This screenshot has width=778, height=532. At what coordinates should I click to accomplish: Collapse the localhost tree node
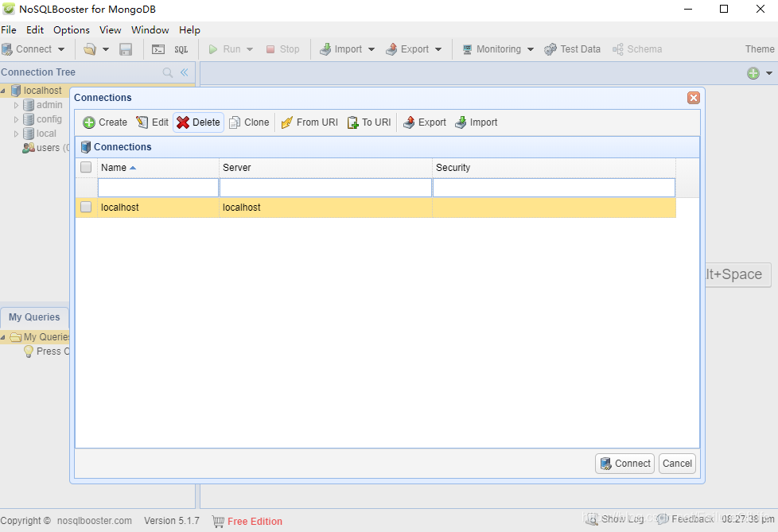click(3, 91)
